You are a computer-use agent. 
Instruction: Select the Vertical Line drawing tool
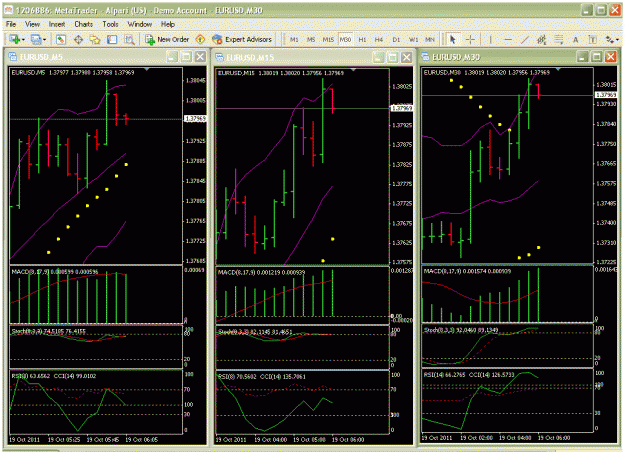point(490,39)
